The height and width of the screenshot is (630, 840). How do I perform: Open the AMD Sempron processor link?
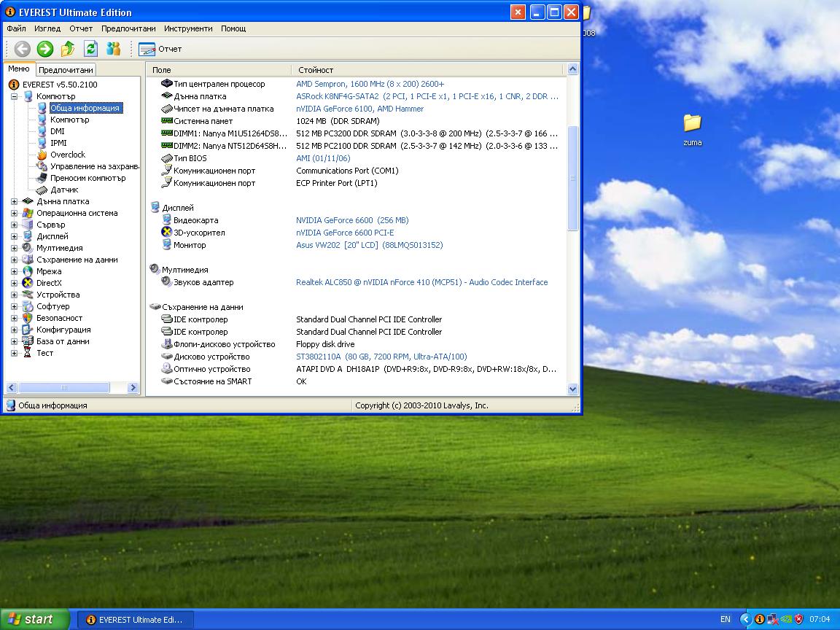(370, 84)
